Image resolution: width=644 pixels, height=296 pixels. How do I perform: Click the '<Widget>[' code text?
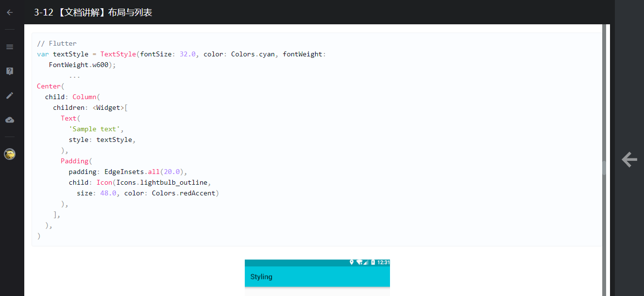(x=110, y=107)
